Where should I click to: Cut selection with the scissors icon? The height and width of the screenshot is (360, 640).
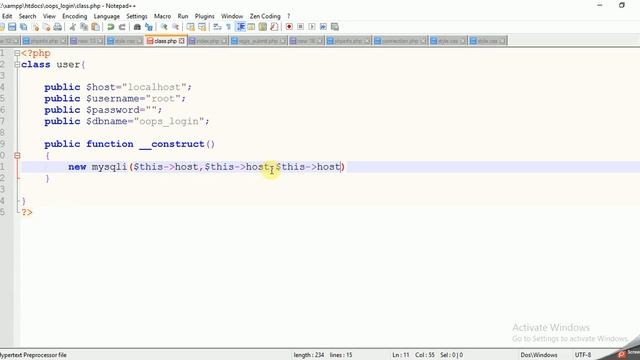[73, 27]
